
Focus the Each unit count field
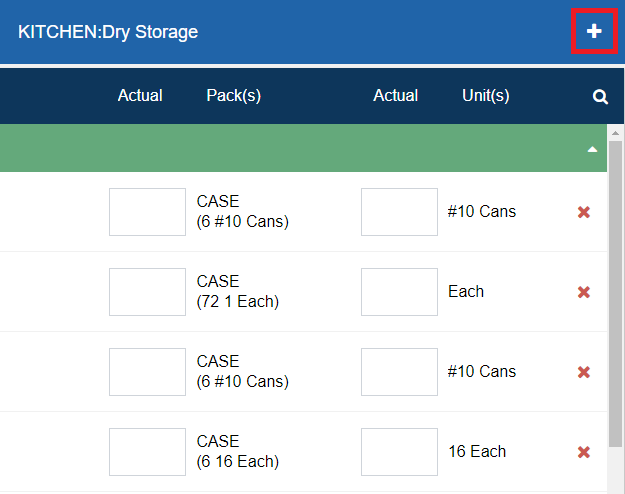(x=399, y=292)
